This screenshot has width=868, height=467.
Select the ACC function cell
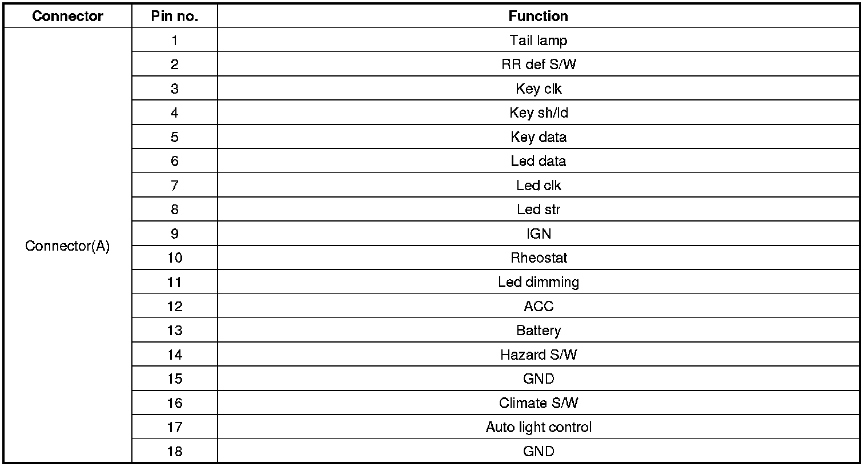[x=538, y=306]
